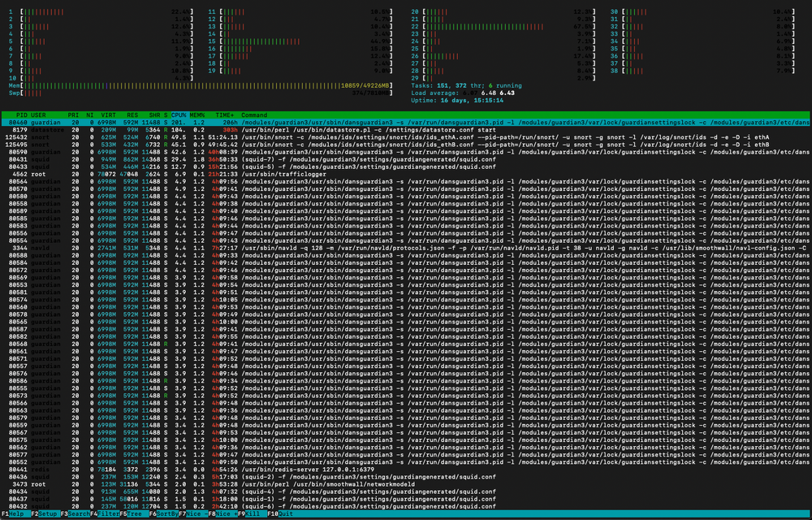Open the F6 SortBy menu
The width and height of the screenshot is (812, 520).
click(x=164, y=513)
